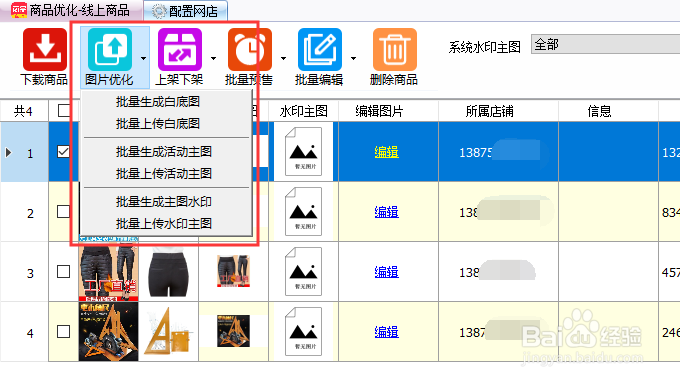The width and height of the screenshot is (680, 381).
Task: Click the 编辑图片 column header
Action: (389, 111)
